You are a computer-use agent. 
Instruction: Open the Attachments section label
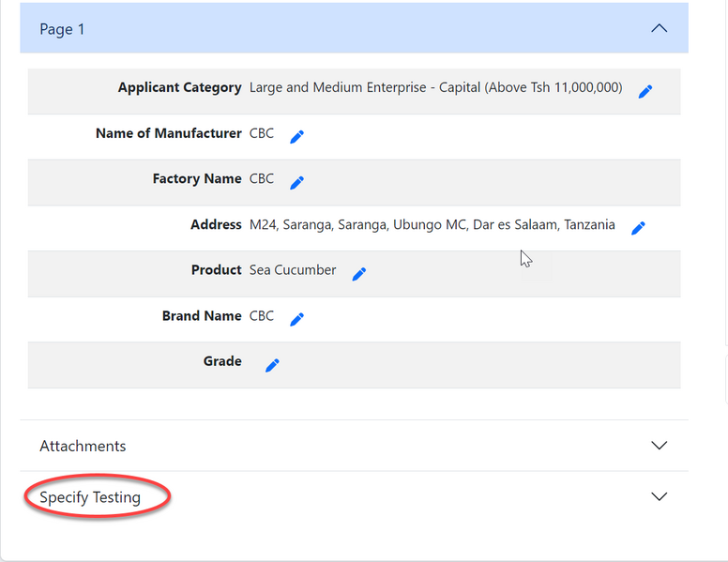pyautogui.click(x=83, y=446)
